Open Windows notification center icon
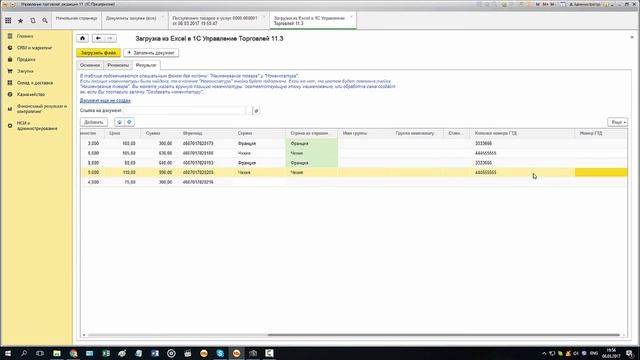Image resolution: width=640 pixels, height=360 pixels. coord(630,353)
